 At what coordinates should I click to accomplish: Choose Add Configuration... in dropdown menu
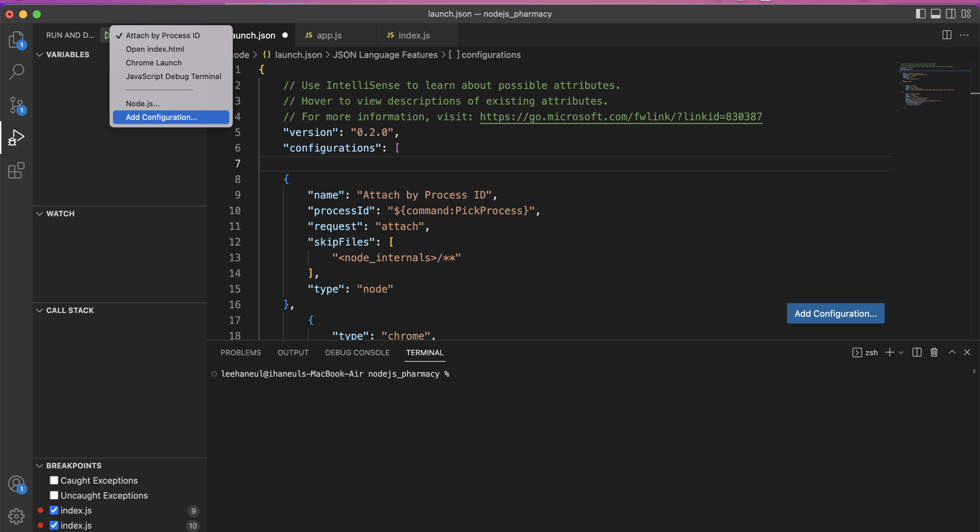(171, 117)
